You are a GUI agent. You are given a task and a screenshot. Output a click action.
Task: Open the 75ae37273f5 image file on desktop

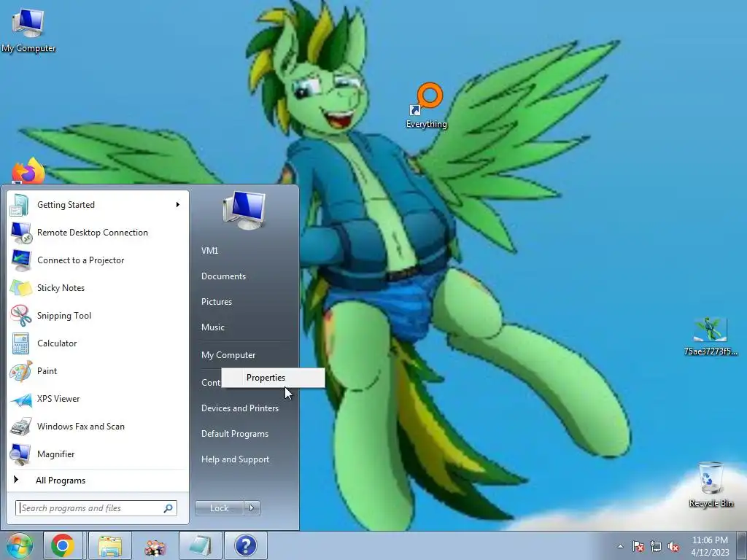coord(711,336)
